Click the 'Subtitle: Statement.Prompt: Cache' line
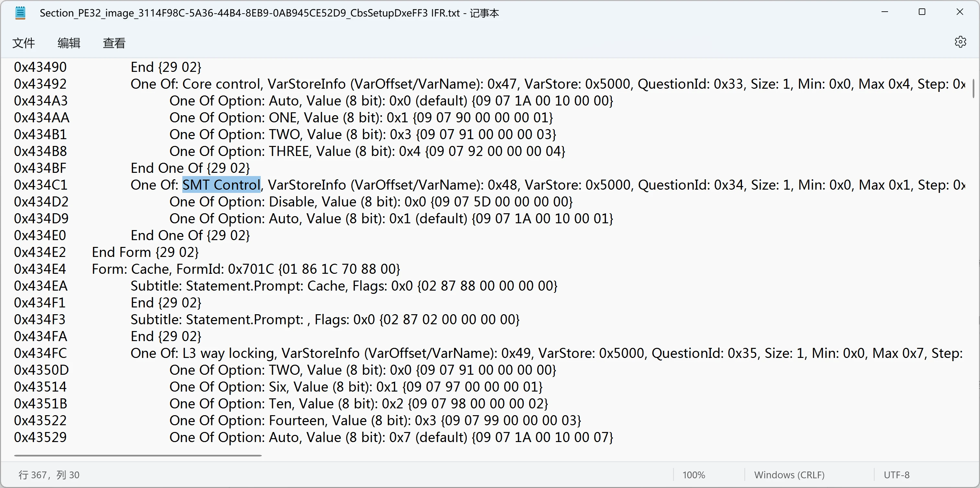Image resolution: width=980 pixels, height=488 pixels. (344, 286)
